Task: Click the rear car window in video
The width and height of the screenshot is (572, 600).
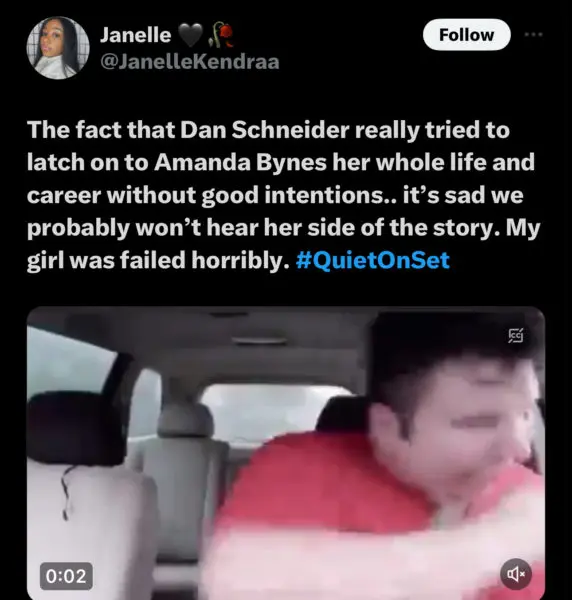Action: click(268, 411)
